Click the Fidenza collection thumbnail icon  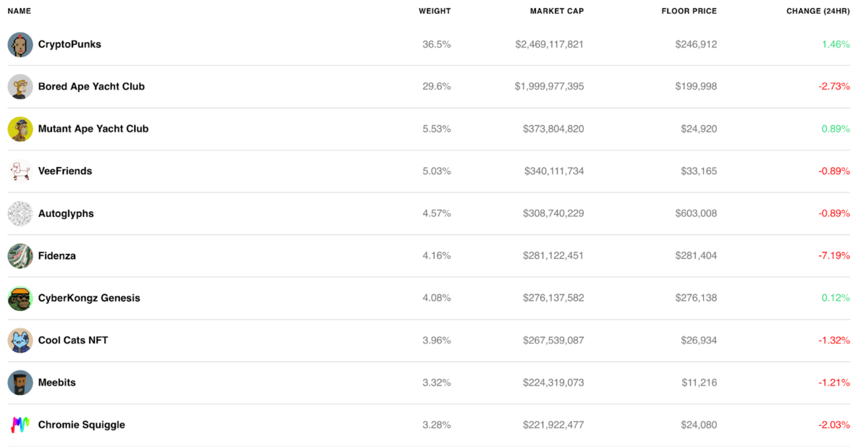point(20,256)
